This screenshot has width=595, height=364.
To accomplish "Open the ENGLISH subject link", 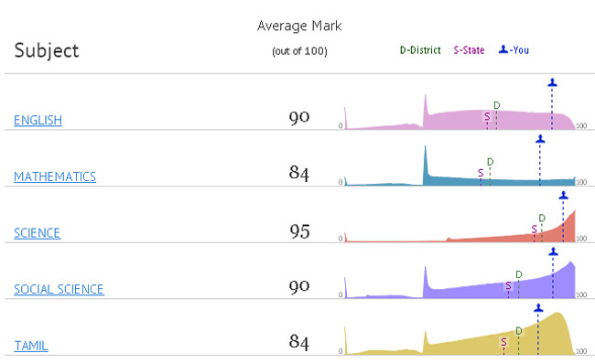I will tap(38, 120).
